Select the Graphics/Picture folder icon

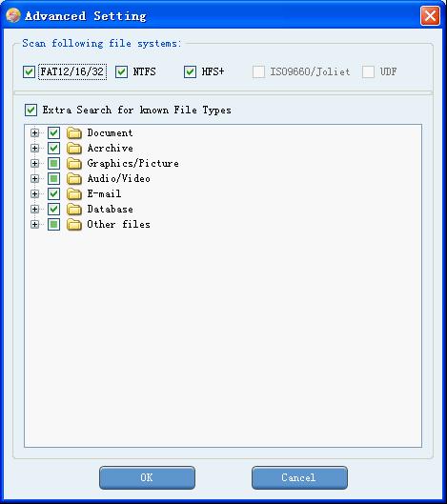pyautogui.click(x=74, y=163)
